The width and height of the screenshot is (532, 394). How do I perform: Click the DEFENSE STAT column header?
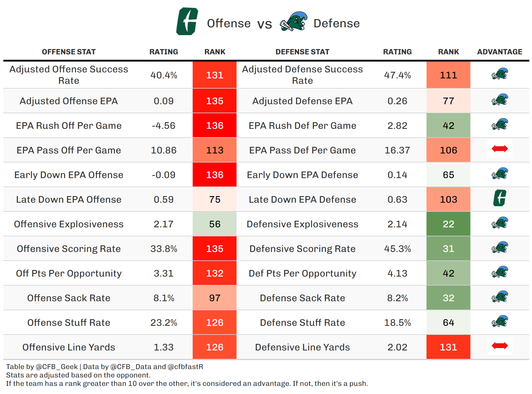302,52
